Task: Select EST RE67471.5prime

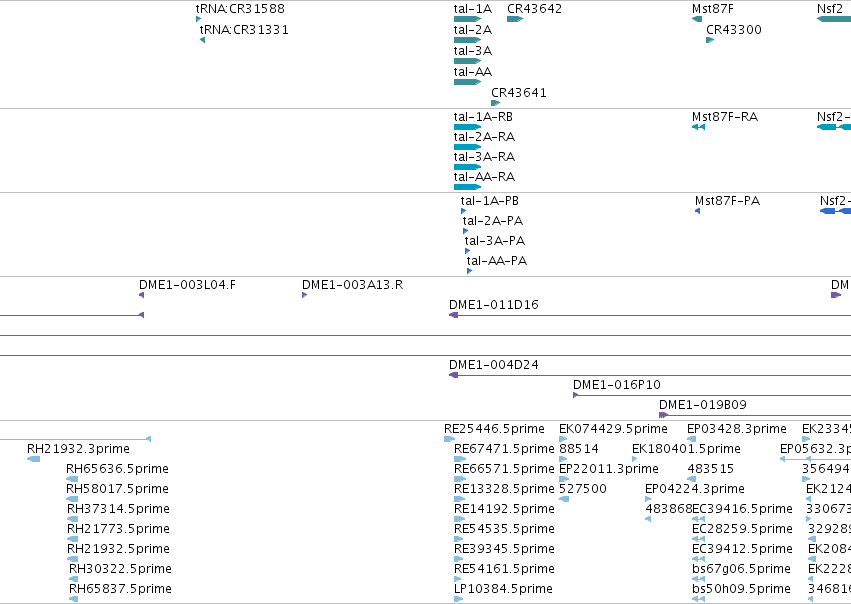Action: point(460,459)
